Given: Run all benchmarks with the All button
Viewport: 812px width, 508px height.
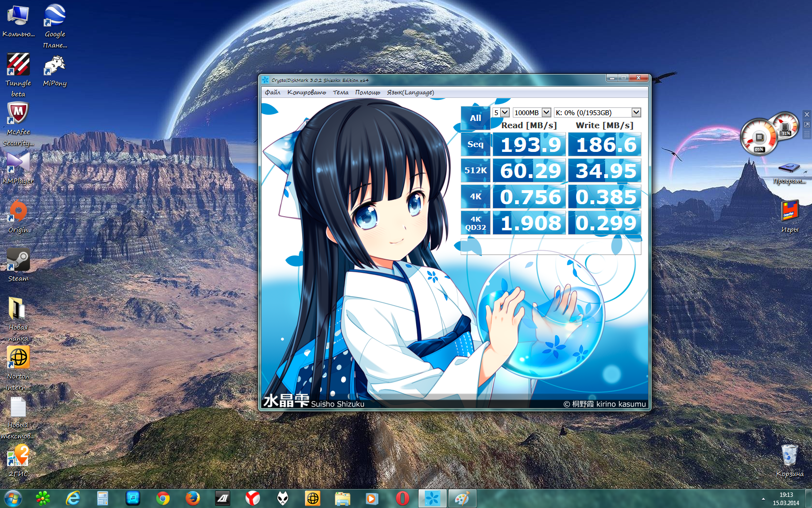Looking at the screenshot, I should click(x=476, y=118).
